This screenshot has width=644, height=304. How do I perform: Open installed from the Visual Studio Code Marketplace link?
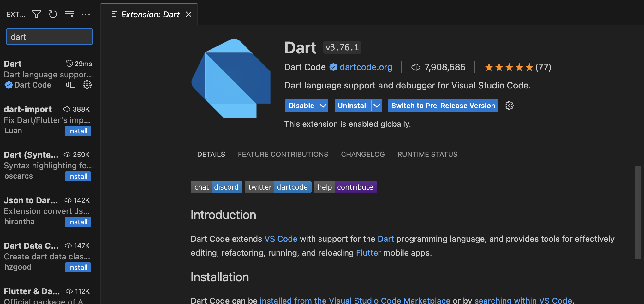[355, 300]
